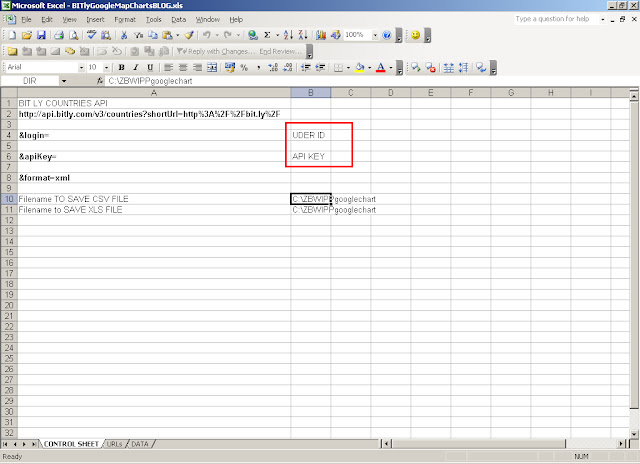The width and height of the screenshot is (640, 464).
Task: Open the font size dropdown
Action: pos(106,67)
